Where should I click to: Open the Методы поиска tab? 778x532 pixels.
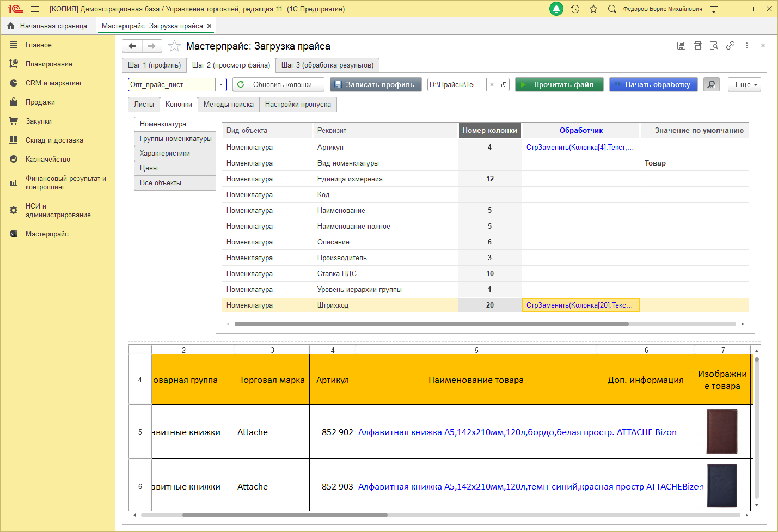pos(228,104)
